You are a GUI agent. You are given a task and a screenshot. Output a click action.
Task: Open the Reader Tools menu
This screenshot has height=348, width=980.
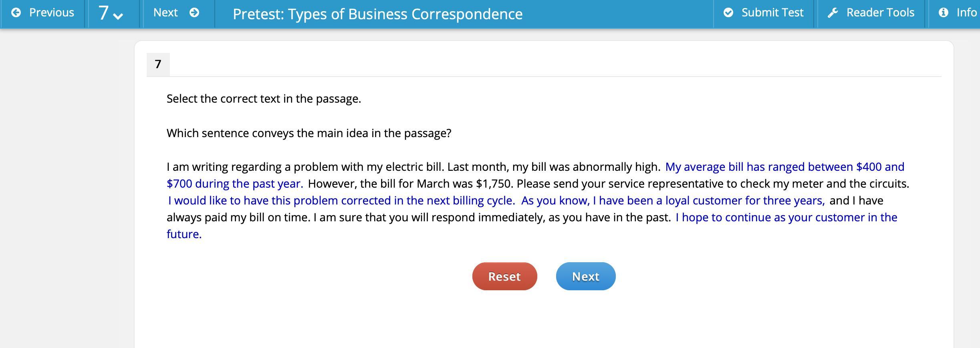click(880, 13)
